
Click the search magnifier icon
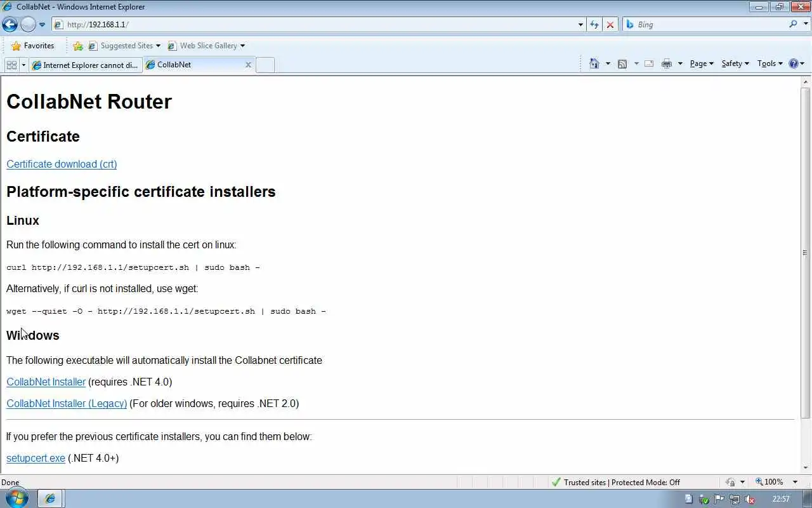pyautogui.click(x=793, y=24)
